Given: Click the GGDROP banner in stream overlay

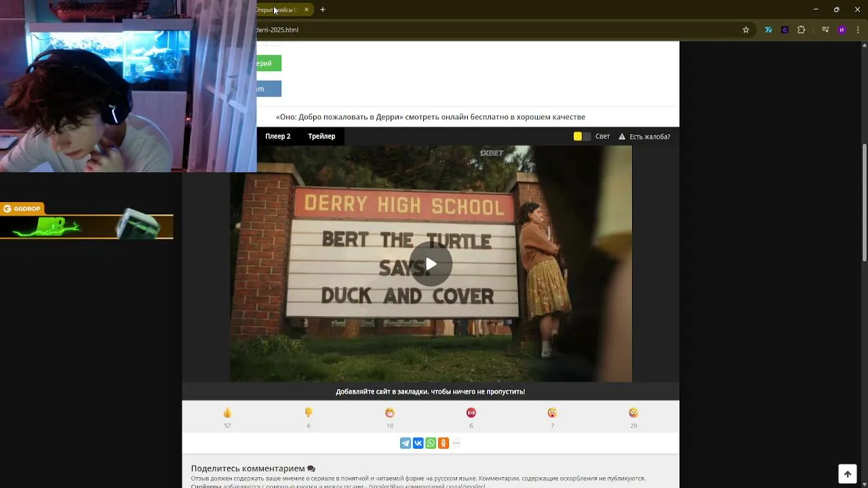Looking at the screenshot, I should tap(87, 222).
